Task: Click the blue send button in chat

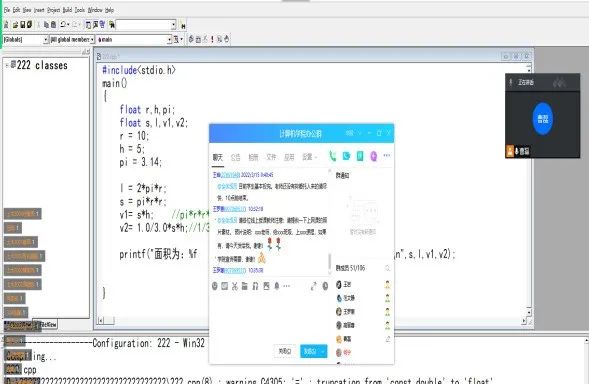Action: pos(310,351)
